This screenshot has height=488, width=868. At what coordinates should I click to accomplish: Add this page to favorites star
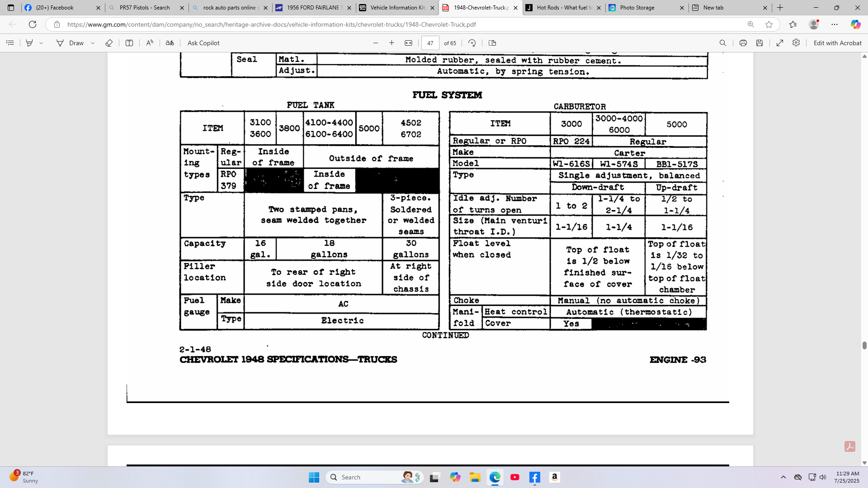click(x=769, y=24)
